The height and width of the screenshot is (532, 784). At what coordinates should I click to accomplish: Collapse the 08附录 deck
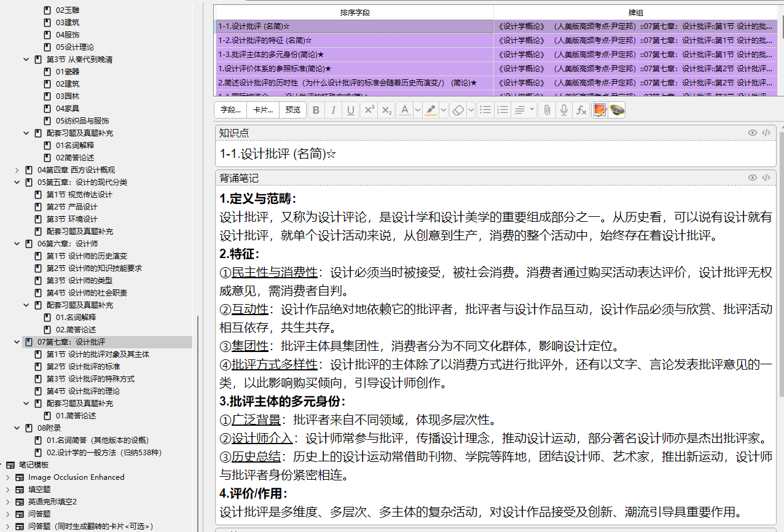coord(17,428)
